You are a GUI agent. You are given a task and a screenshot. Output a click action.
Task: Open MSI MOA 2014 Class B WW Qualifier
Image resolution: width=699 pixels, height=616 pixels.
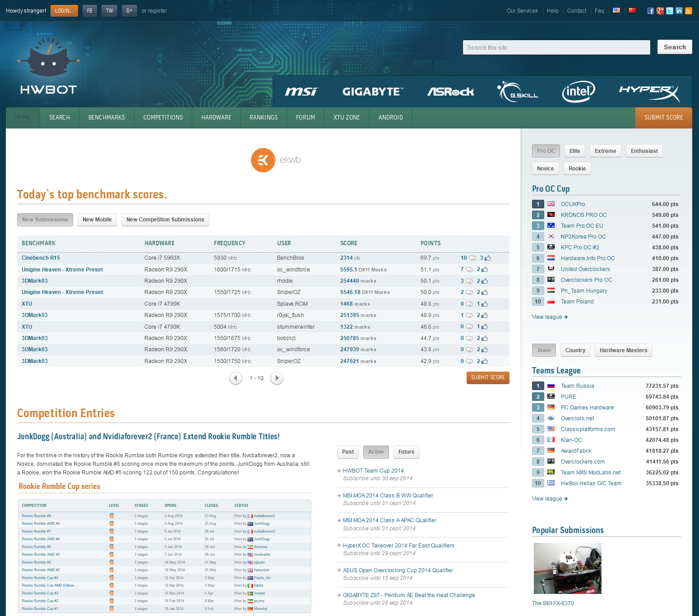[388, 496]
